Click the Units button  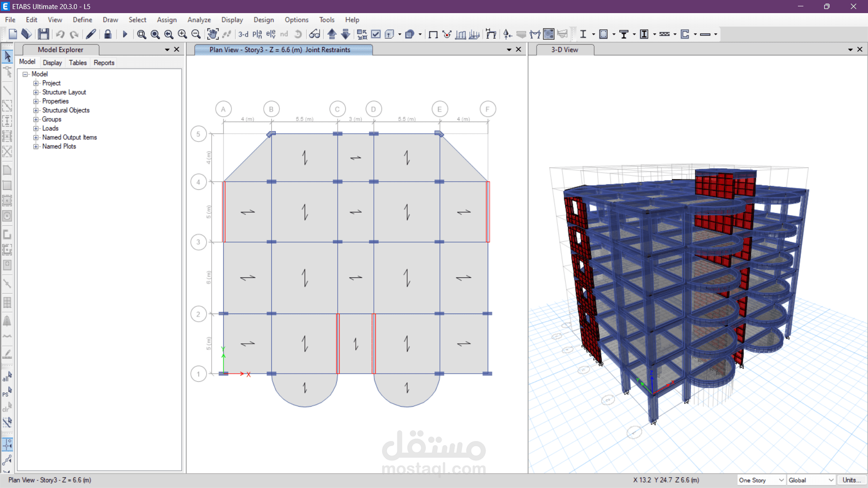[x=852, y=480]
